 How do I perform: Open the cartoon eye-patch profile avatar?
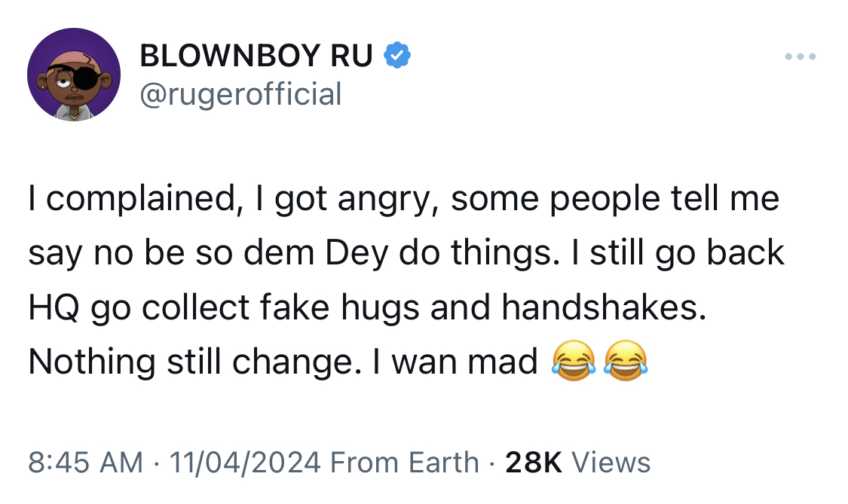point(74,75)
